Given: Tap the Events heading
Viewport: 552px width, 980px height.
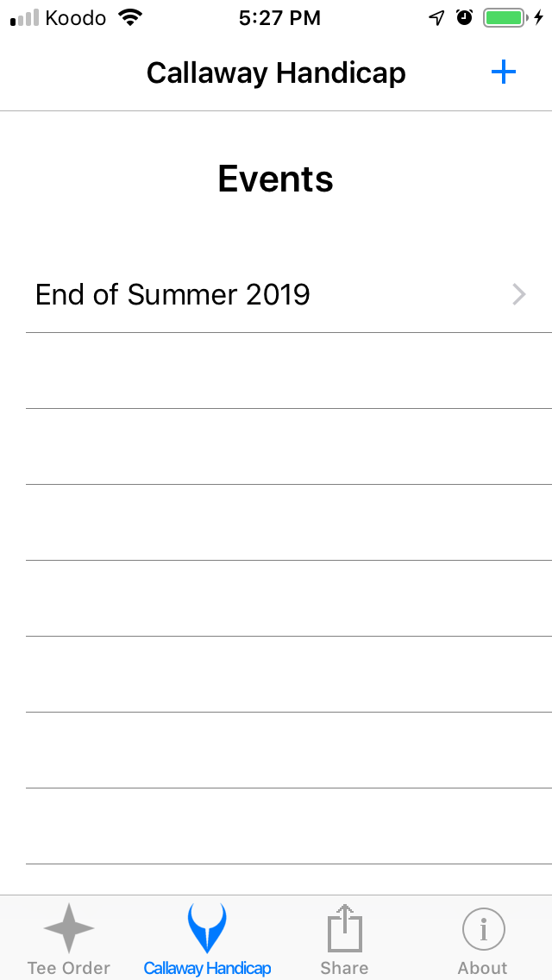Looking at the screenshot, I should click(x=275, y=179).
